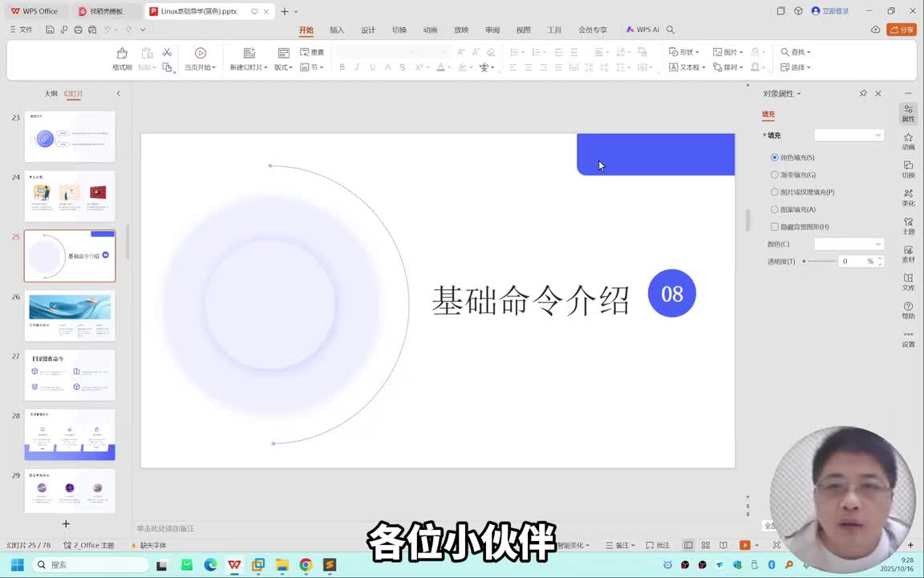
Task: Click the cloud upload icon near Share
Action: coord(876,30)
